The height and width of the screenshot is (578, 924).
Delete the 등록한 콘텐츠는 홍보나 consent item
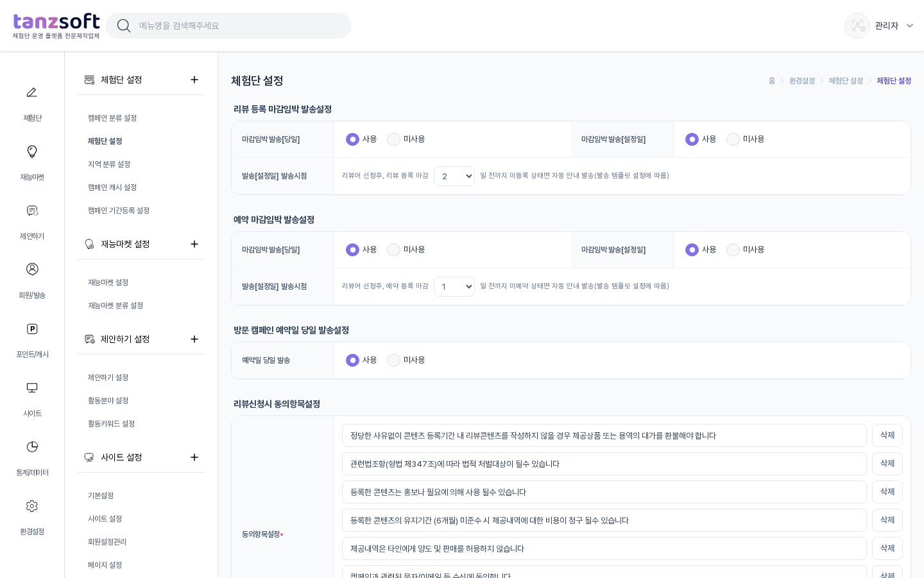[x=887, y=492]
